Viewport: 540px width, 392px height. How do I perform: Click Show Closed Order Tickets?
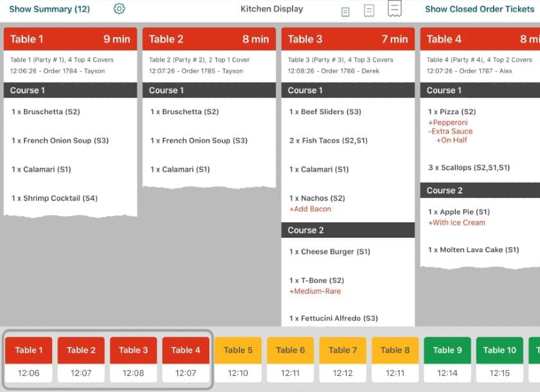[480, 9]
